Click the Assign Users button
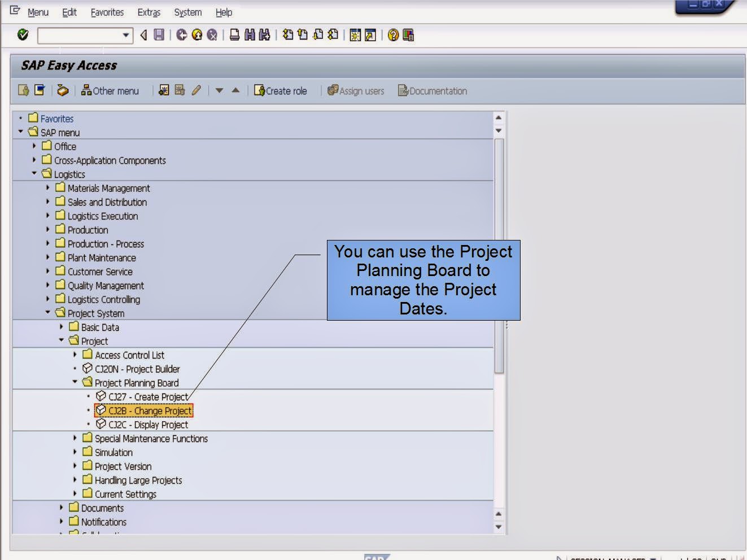 tap(356, 90)
